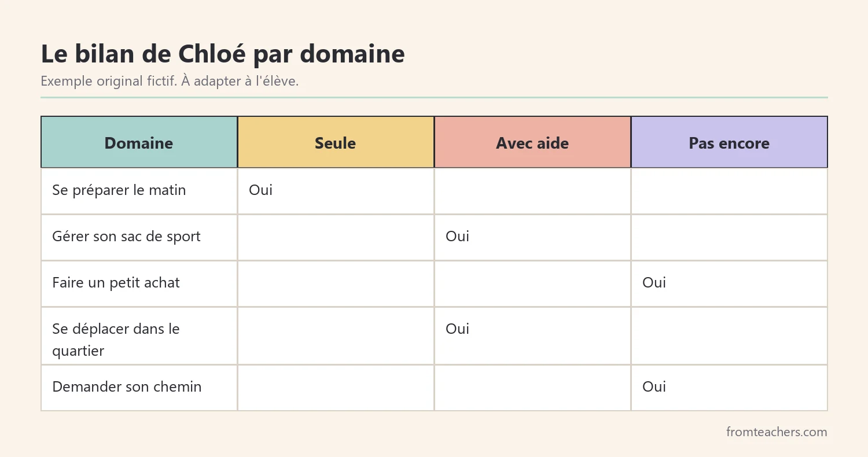868x457 pixels.
Task: Select the 'Pas encore' column header
Action: point(729,142)
